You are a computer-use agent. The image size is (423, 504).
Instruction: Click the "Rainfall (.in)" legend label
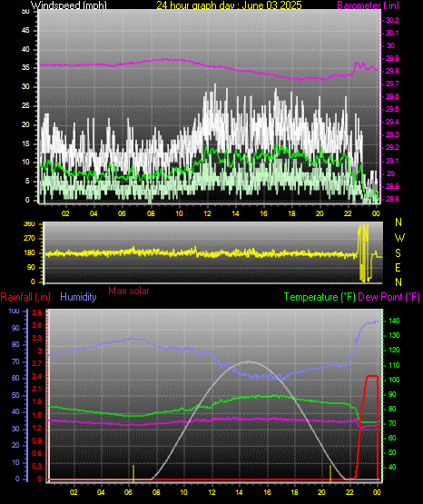click(25, 297)
